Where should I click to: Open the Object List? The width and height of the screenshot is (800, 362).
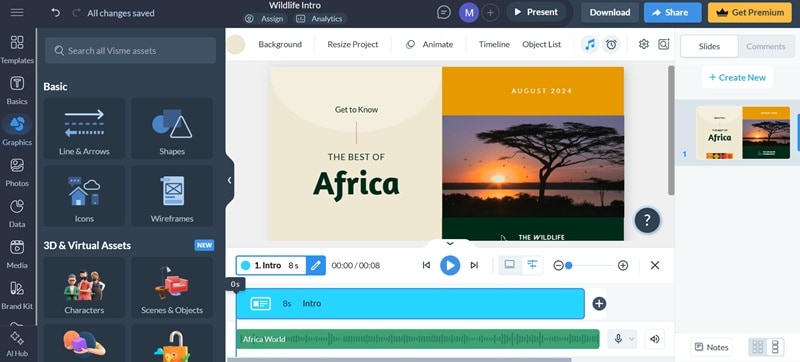[541, 44]
